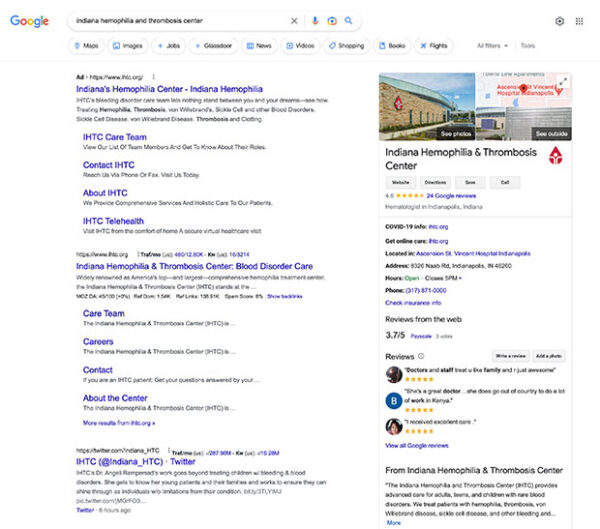Expand the description with the More link
This screenshot has height=529, width=600.
pyautogui.click(x=394, y=523)
